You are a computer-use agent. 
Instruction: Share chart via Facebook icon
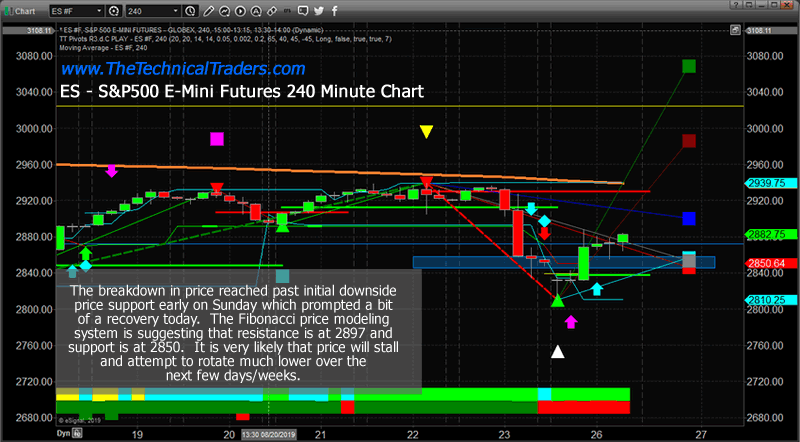335,11
